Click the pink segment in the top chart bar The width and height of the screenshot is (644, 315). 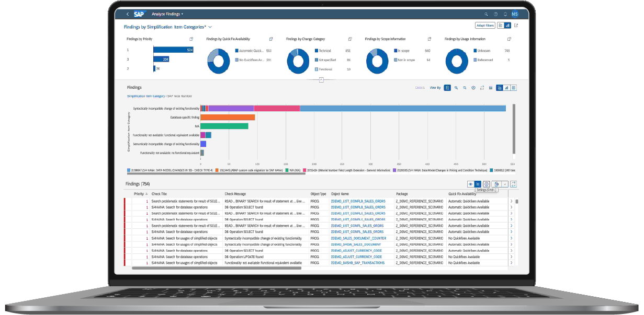277,108
